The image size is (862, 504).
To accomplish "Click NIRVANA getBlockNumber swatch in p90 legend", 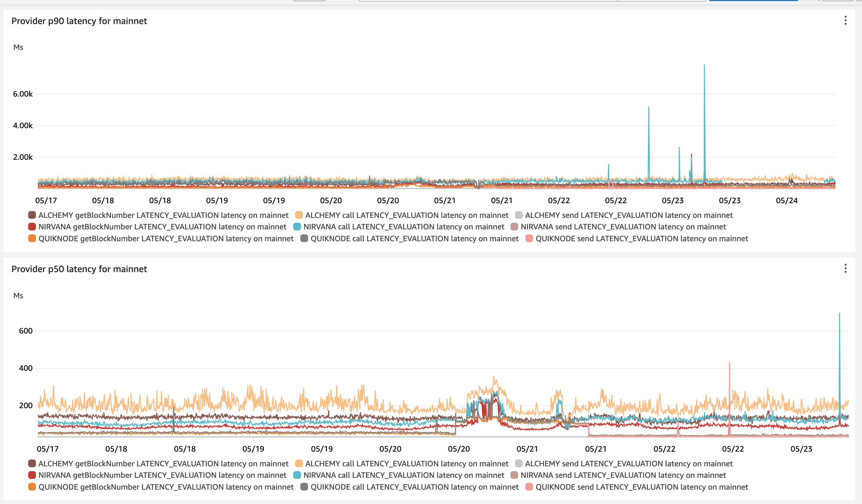I will [x=32, y=227].
